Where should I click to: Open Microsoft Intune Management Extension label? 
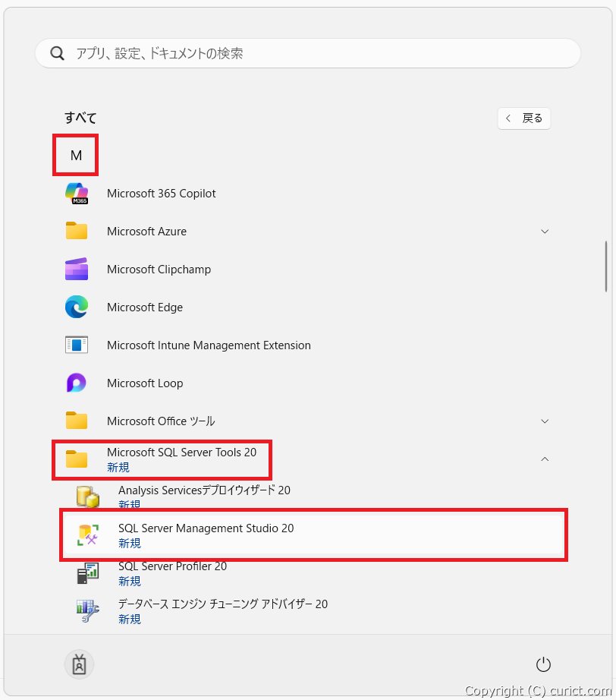(x=209, y=345)
